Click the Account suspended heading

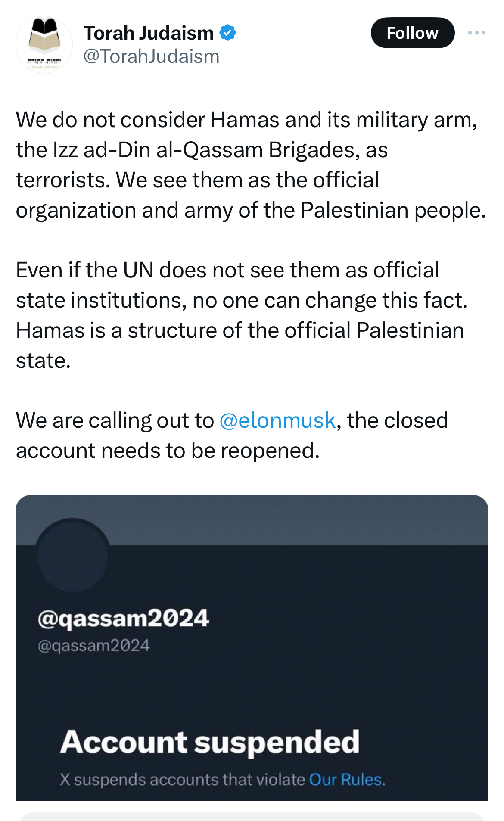point(210,742)
